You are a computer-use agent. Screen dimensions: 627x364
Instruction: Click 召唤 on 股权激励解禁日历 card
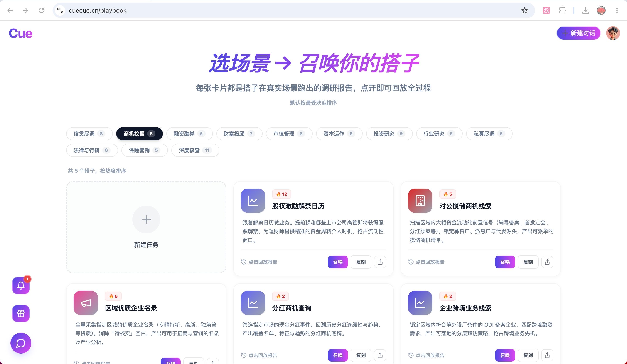(338, 262)
